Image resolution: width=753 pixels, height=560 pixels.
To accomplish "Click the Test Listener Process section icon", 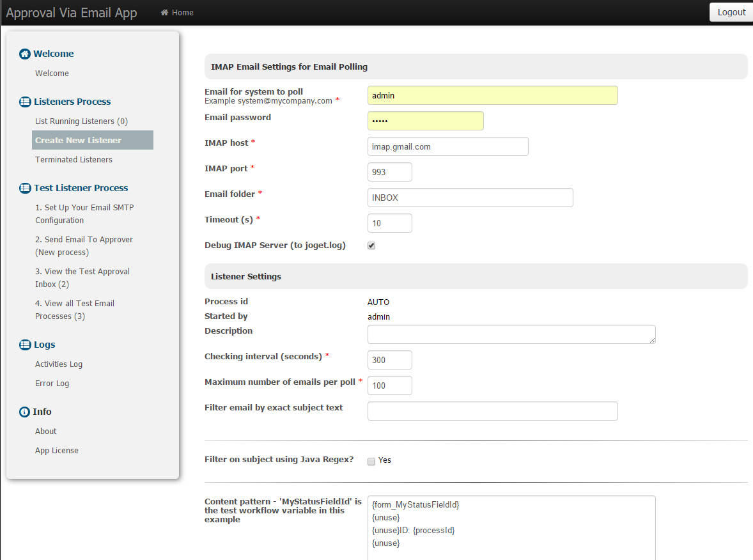I will [25, 189].
